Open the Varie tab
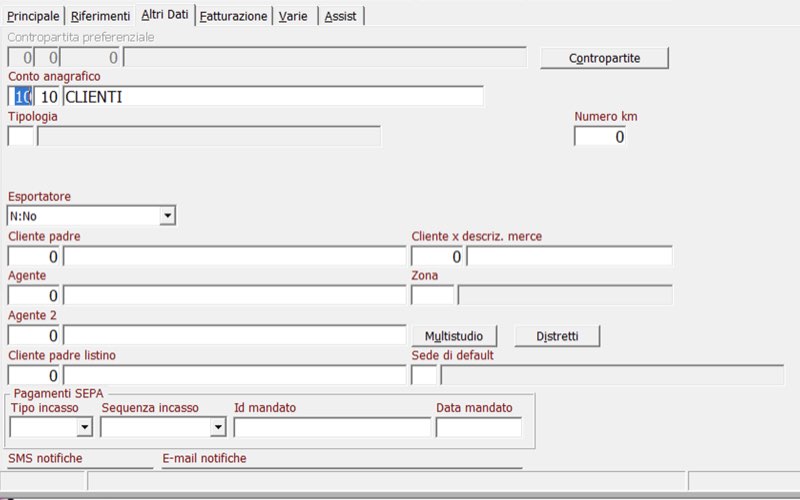 pyautogui.click(x=296, y=16)
